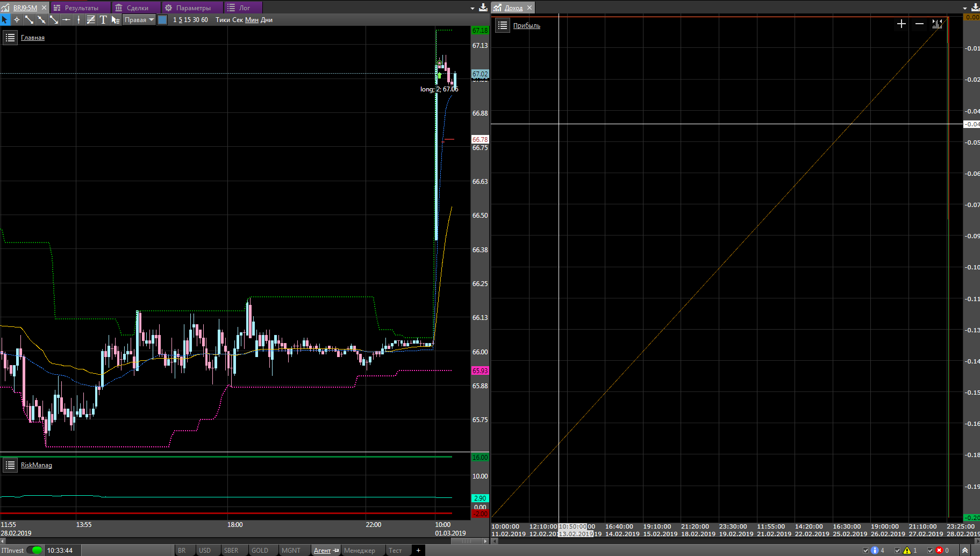The height and width of the screenshot is (556, 980).
Task: Select the Мин timeframe unit
Action: click(252, 20)
